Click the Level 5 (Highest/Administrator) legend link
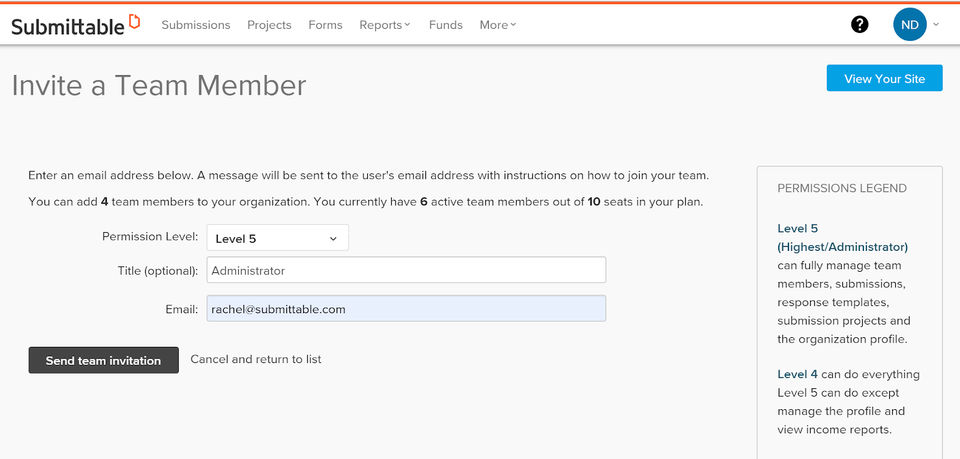This screenshot has width=960, height=459. (842, 237)
